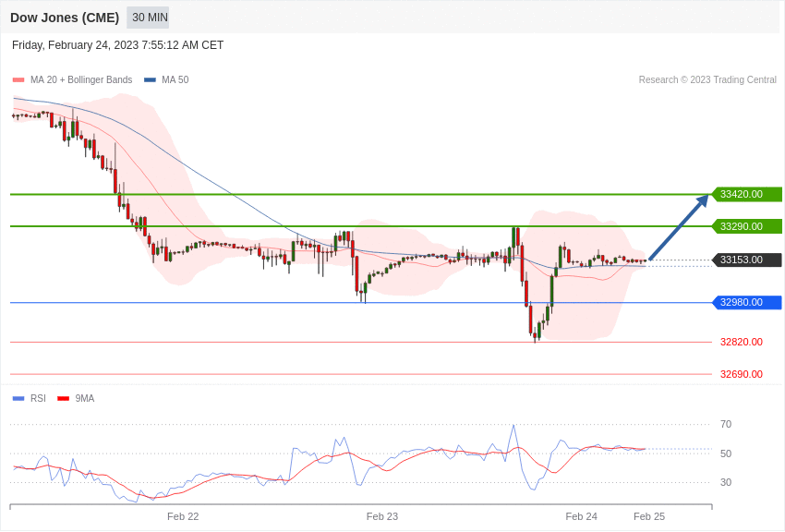Viewport: 785px width, 532px height.
Task: Click the 32980.00 pivot price label
Action: click(746, 302)
